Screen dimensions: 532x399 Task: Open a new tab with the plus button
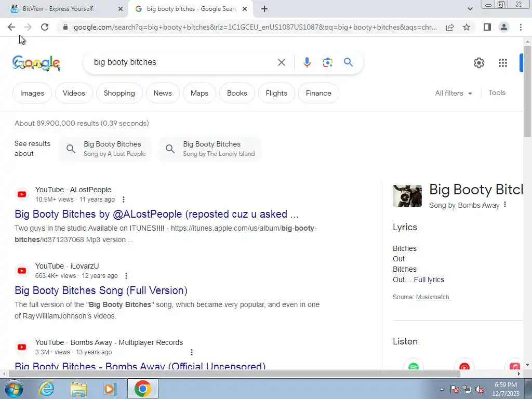pyautogui.click(x=264, y=9)
